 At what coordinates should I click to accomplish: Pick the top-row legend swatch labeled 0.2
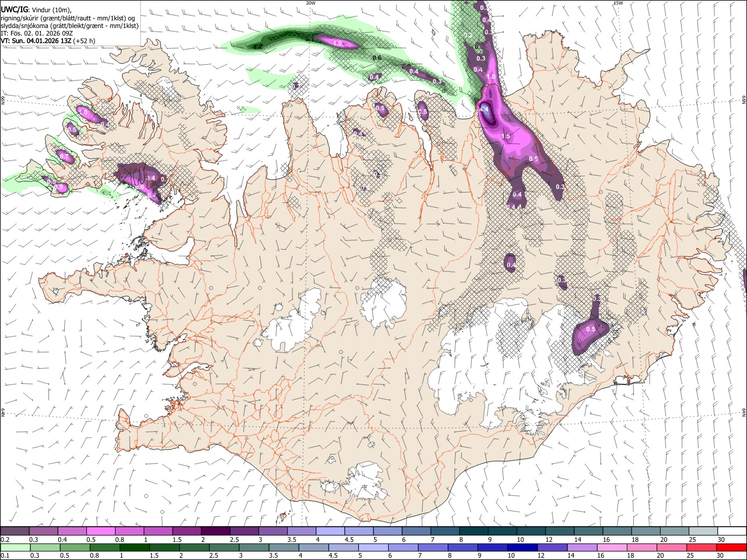point(15,531)
